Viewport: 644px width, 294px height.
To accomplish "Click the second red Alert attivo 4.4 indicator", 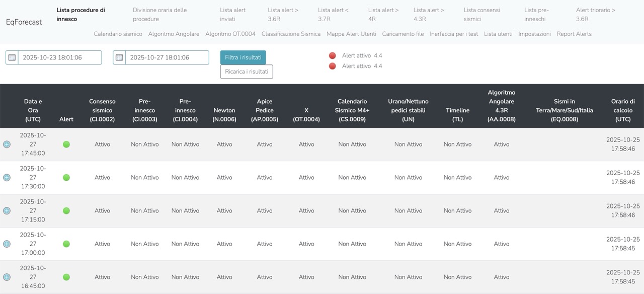I will pos(332,66).
